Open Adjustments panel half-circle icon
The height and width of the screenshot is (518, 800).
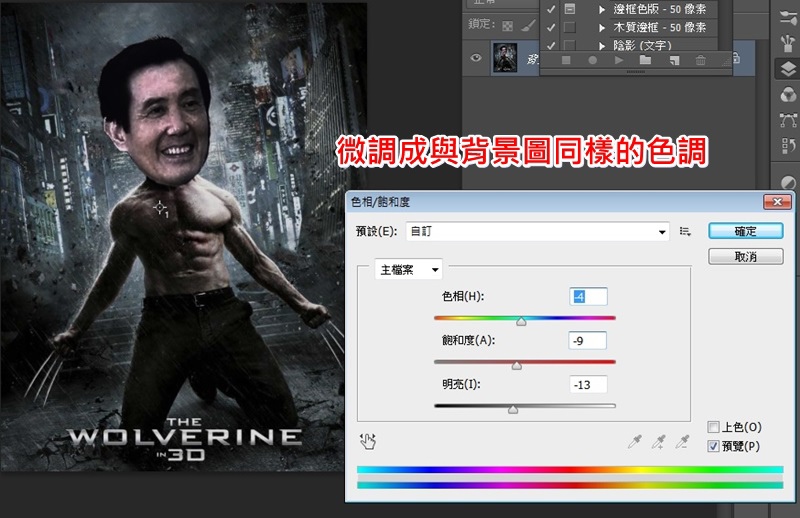coord(788,182)
